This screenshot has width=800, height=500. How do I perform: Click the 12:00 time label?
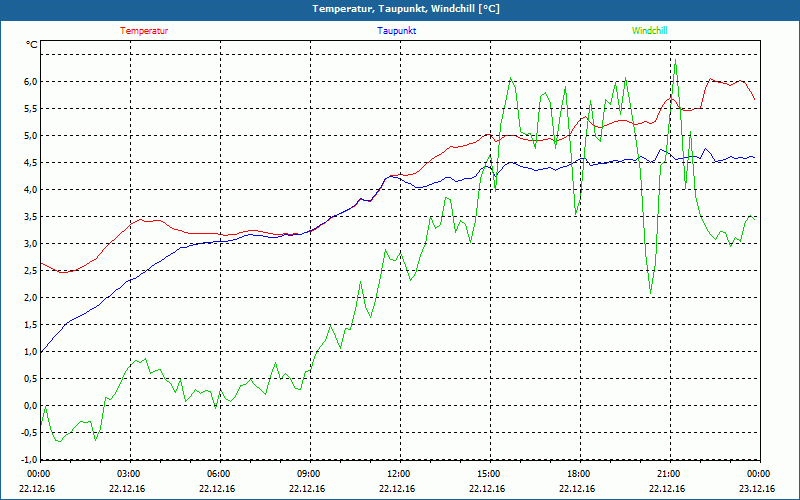[x=397, y=474]
